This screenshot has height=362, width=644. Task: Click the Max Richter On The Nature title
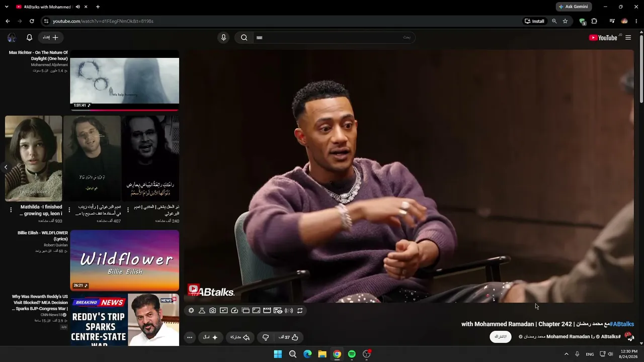[38, 55]
